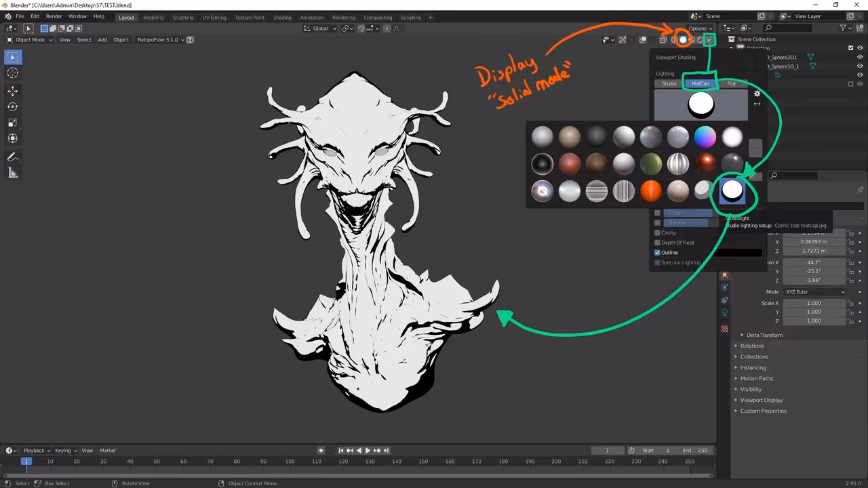Expand the Relations panel
Image resolution: width=868 pixels, height=488 pixels.
tap(751, 346)
